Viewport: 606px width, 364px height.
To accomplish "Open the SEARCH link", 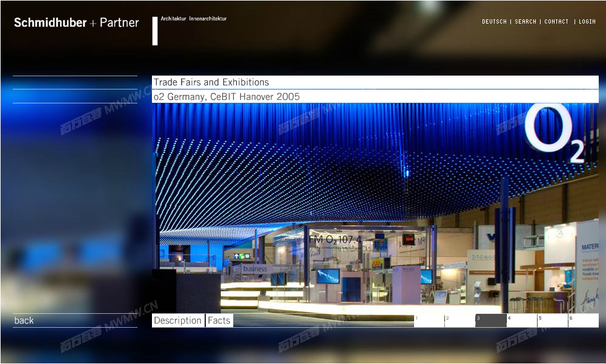I will pos(525,22).
